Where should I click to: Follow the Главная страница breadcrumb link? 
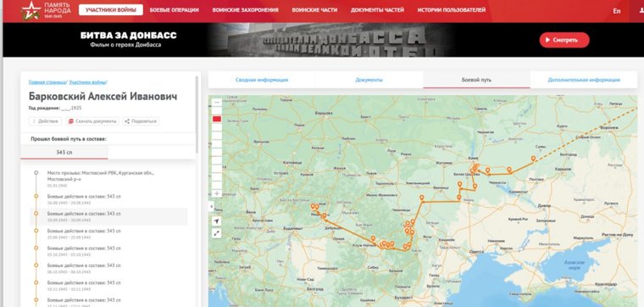pyautogui.click(x=47, y=82)
